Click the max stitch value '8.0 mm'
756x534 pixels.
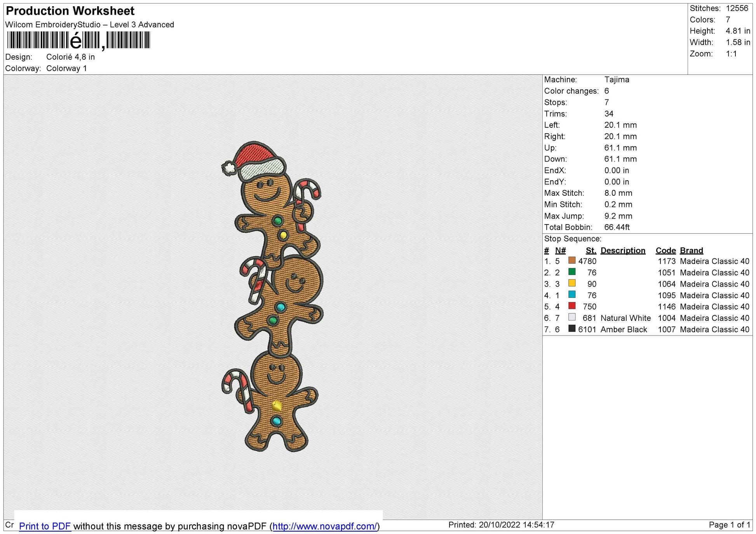click(618, 193)
